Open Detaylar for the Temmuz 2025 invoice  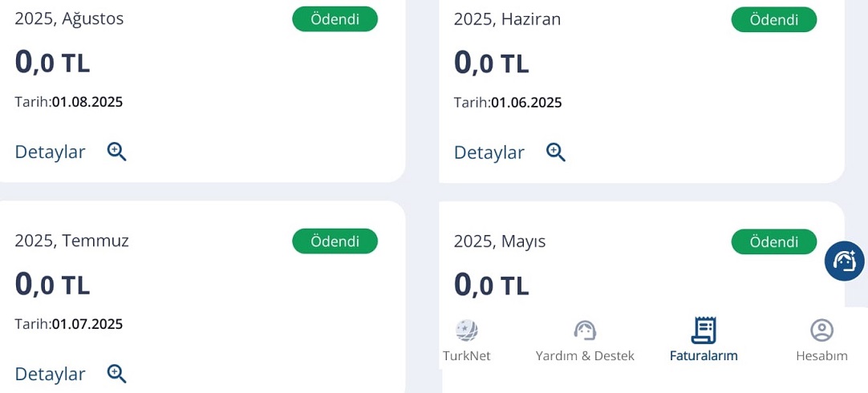tap(50, 375)
